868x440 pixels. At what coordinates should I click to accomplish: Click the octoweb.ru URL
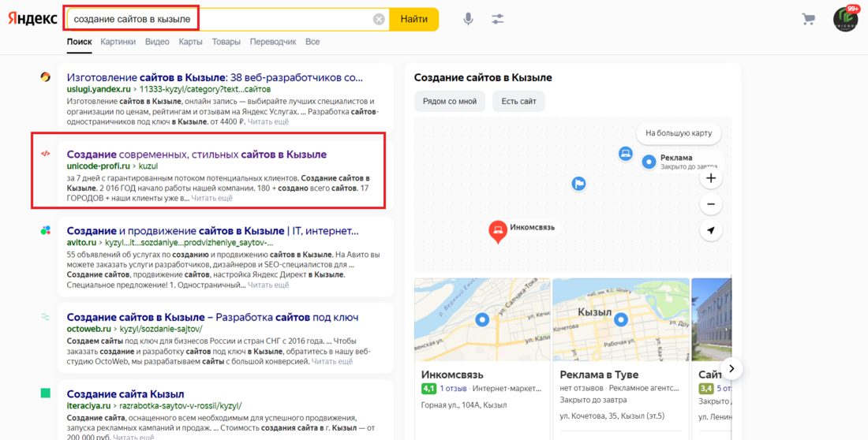[x=88, y=329]
